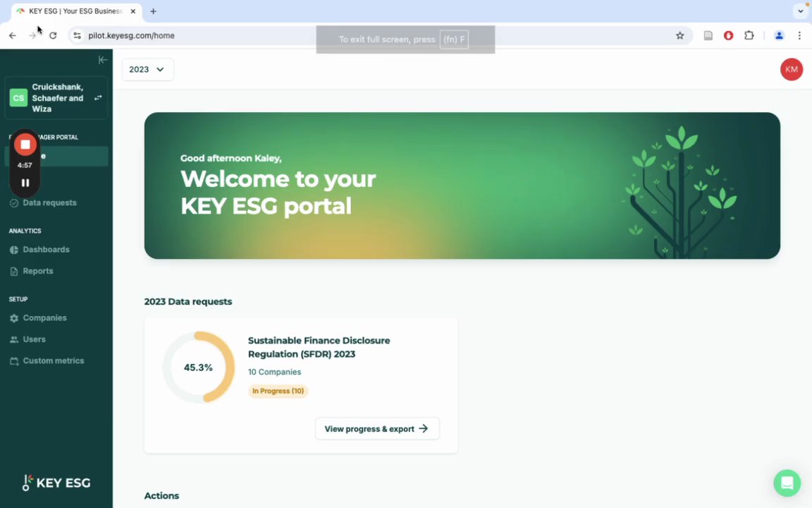The image size is (812, 508).
Task: Bookmark this page with star icon
Action: pos(680,36)
